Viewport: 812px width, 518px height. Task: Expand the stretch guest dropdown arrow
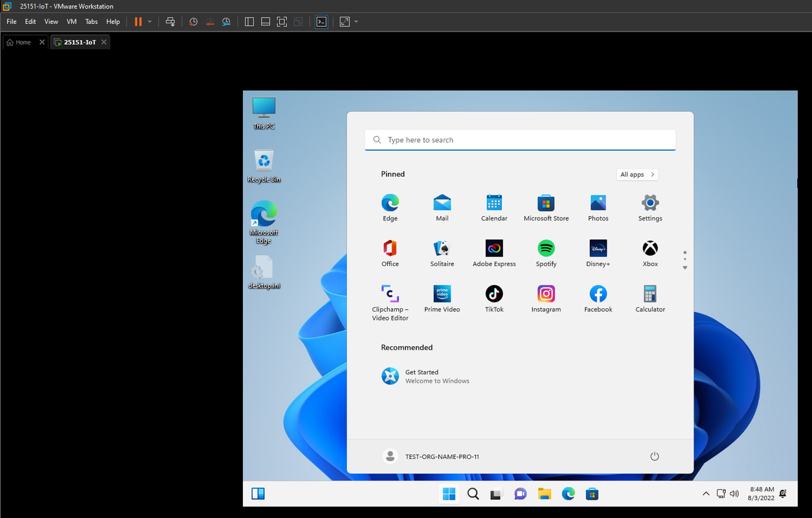coord(356,21)
